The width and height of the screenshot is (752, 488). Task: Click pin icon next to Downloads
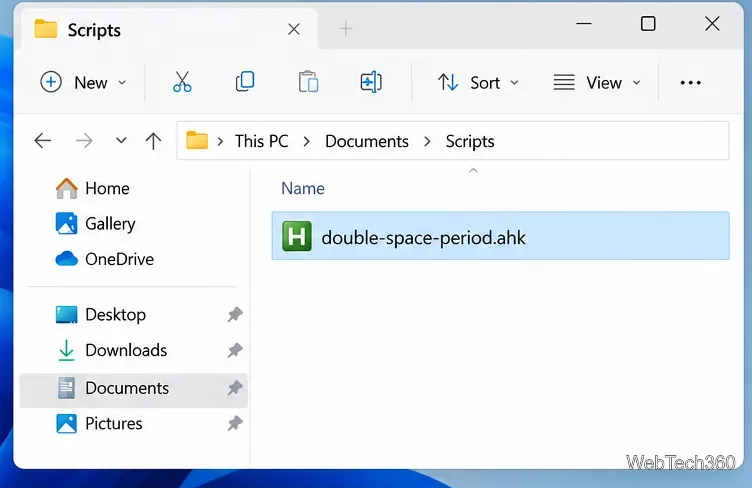pos(235,350)
